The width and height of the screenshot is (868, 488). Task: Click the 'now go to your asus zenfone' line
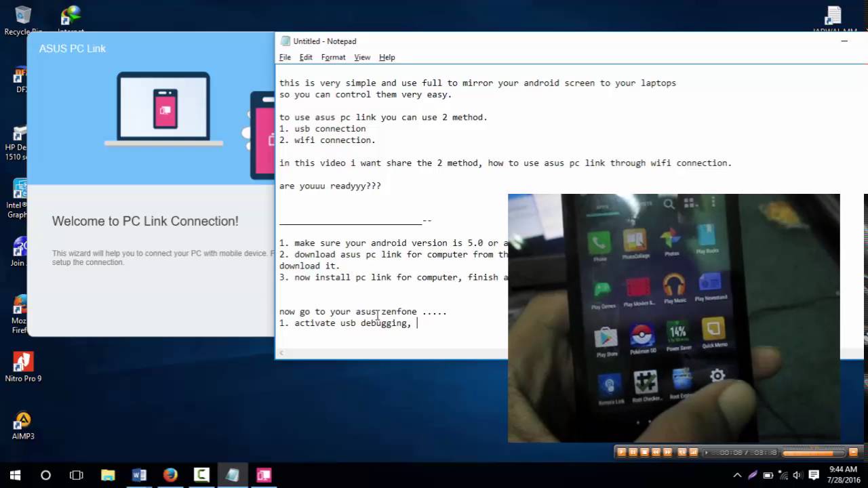point(363,312)
